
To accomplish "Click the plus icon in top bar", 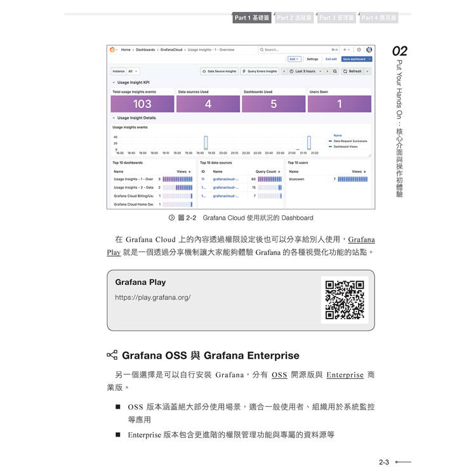I will click(346, 50).
